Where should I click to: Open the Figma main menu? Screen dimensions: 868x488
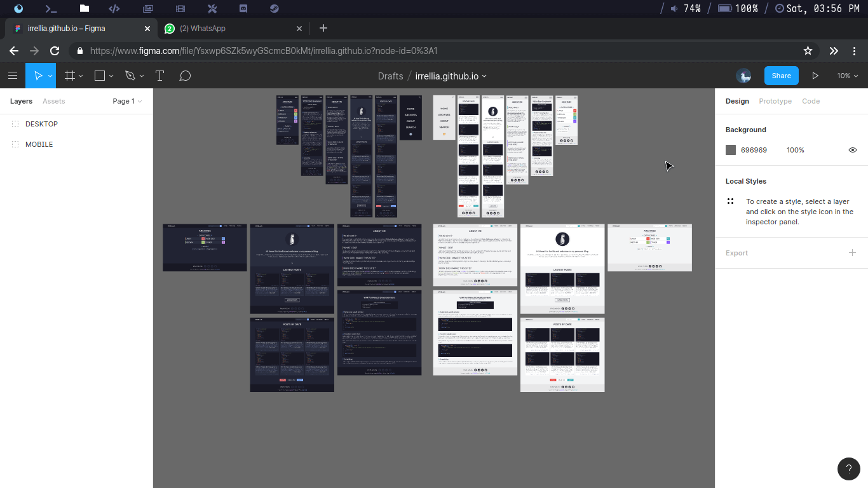(x=13, y=76)
